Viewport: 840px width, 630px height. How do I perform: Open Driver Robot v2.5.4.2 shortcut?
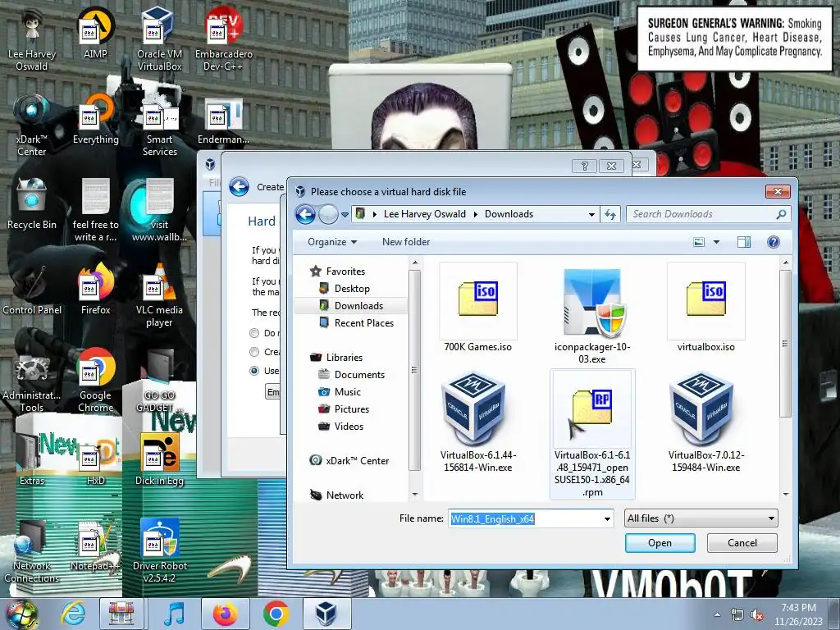[x=159, y=550]
